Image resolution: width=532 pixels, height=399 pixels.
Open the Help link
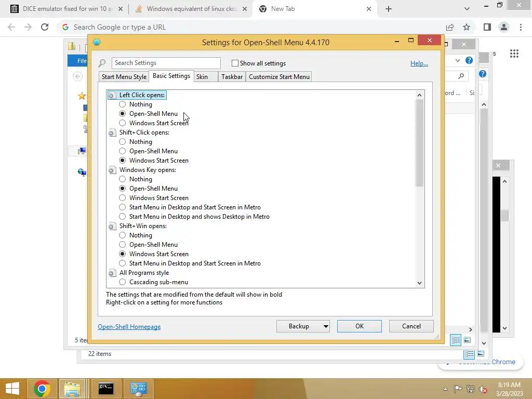419,63
